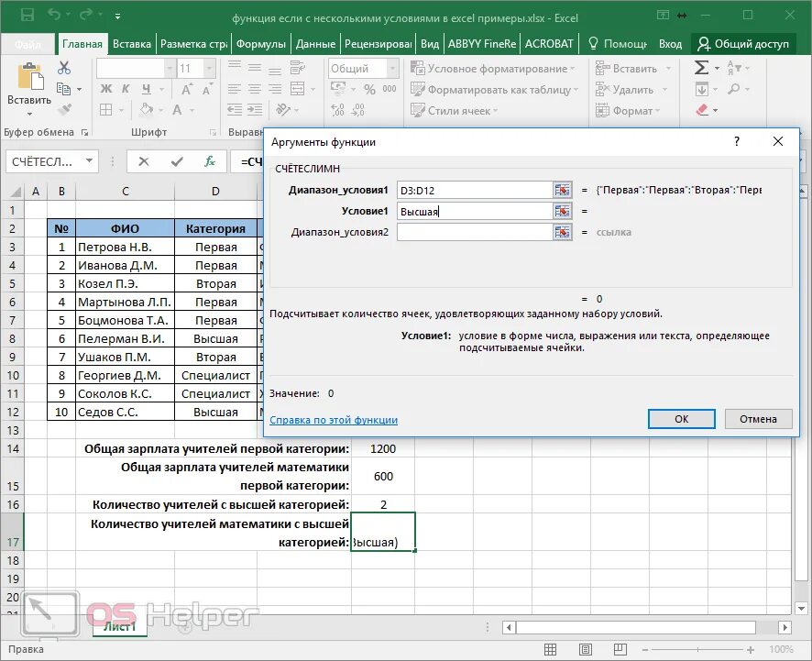812x661 pixels.
Task: Open the fill color bucket
Action: (147, 110)
